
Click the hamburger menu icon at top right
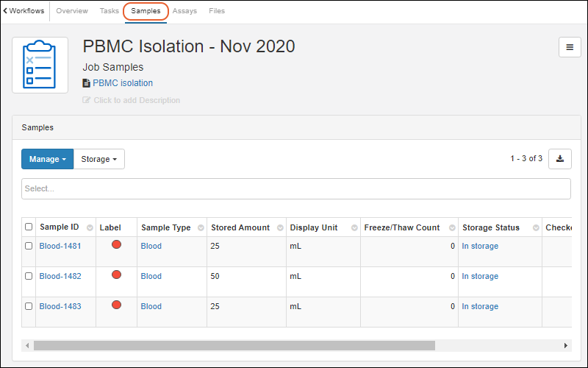[570, 47]
